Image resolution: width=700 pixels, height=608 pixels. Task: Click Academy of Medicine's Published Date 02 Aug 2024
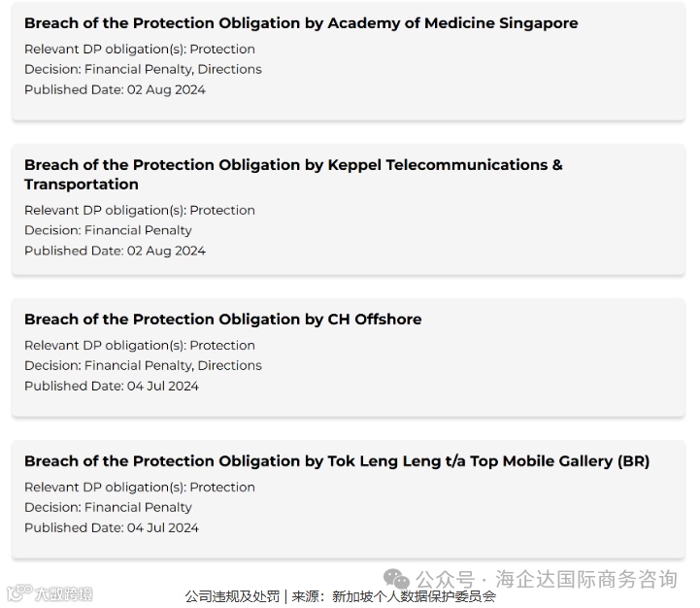tap(115, 89)
